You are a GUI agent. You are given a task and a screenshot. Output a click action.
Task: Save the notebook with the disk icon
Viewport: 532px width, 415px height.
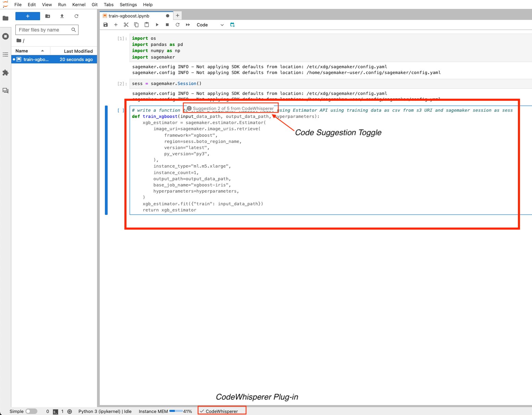pos(106,25)
